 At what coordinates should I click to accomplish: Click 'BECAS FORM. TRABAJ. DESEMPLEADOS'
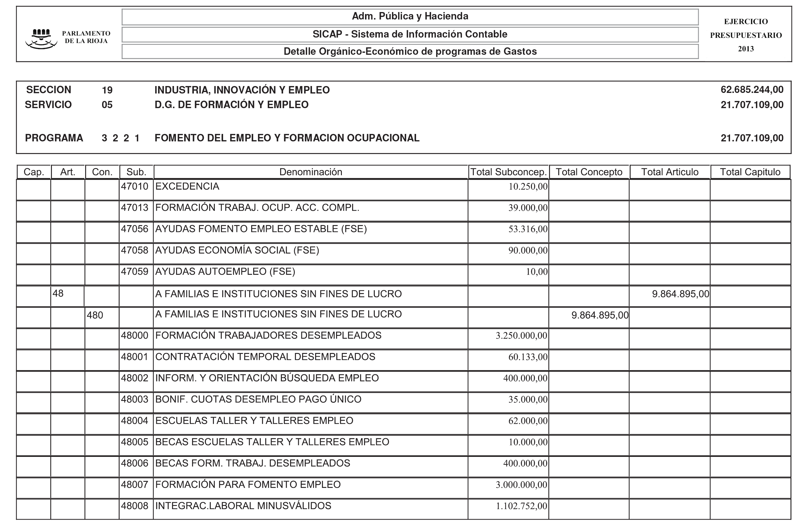pos(253,463)
